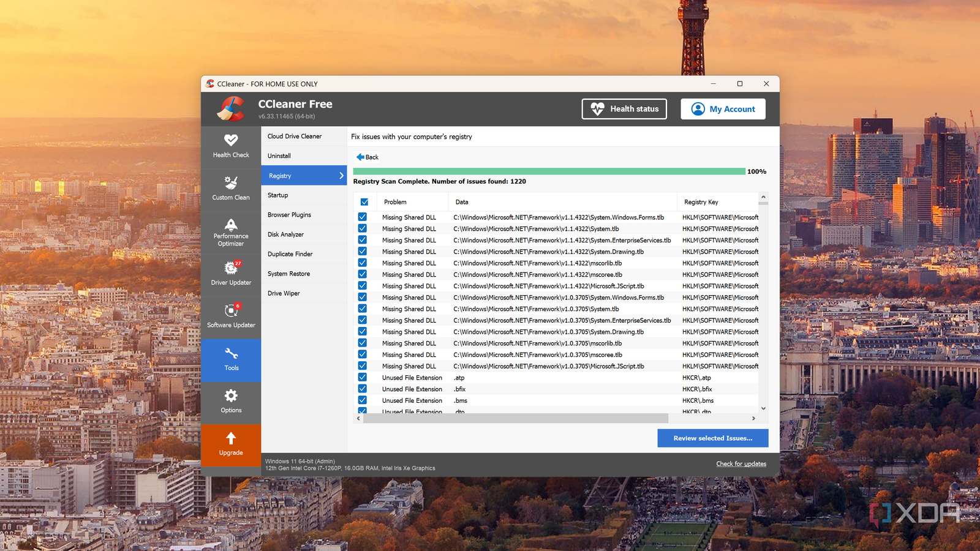
Task: Click the green scan progress bar
Action: pyautogui.click(x=549, y=171)
